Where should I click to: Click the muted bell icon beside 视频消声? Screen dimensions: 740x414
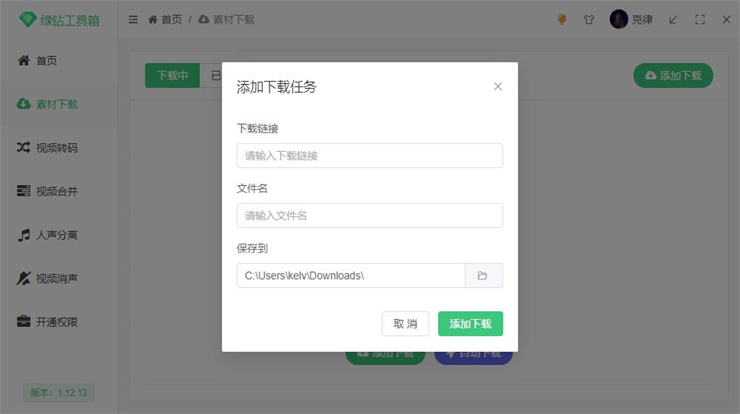pos(24,279)
